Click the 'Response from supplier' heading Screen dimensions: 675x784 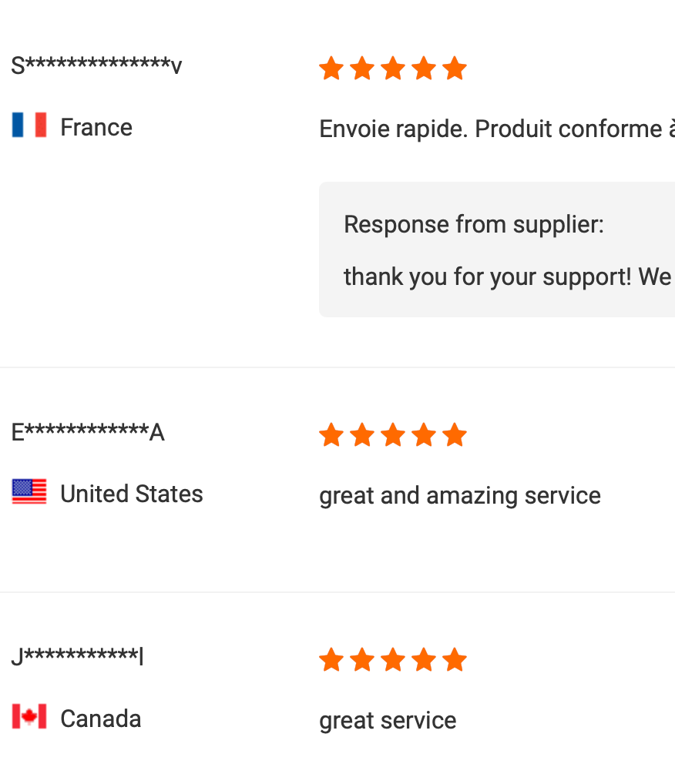pyautogui.click(x=474, y=224)
